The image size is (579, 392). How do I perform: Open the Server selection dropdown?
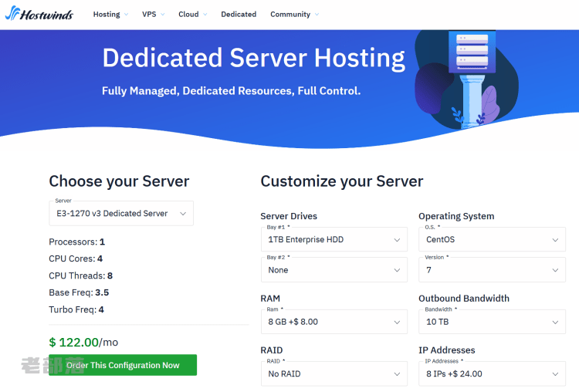click(x=121, y=213)
